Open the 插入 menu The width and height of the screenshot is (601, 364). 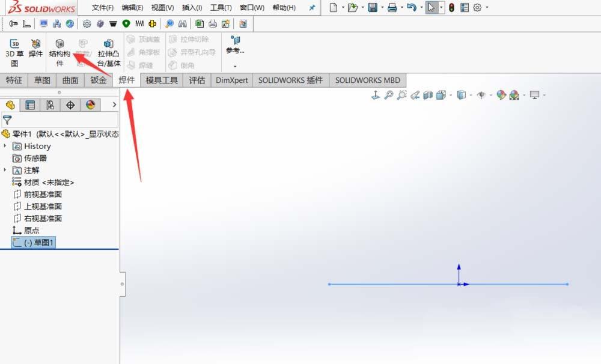click(x=191, y=8)
